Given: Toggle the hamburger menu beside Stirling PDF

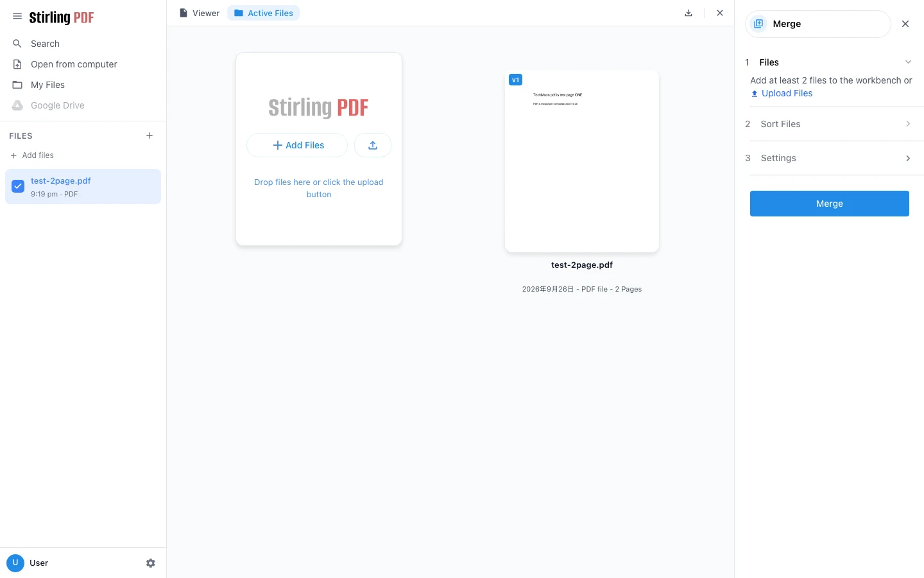Looking at the screenshot, I should pos(17,17).
